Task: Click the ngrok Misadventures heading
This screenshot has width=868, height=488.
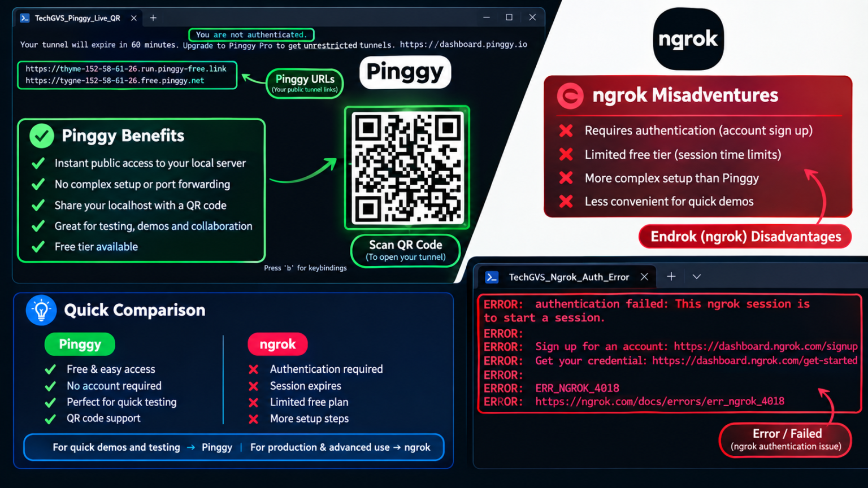Action: [685, 95]
